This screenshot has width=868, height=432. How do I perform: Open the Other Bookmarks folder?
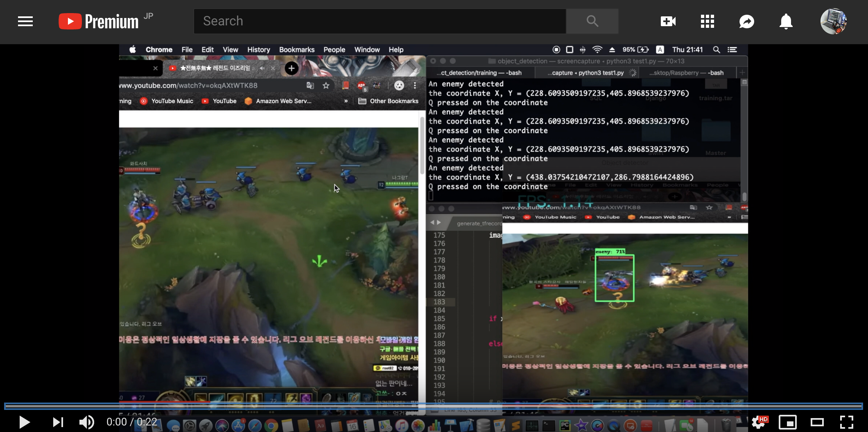(x=389, y=101)
